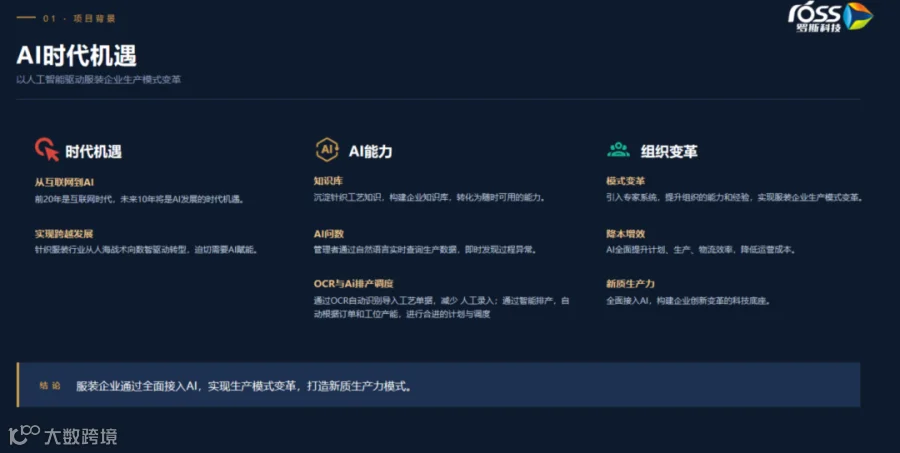Click the sentence starting AI全面提升计划

pyautogui.click(x=701, y=250)
